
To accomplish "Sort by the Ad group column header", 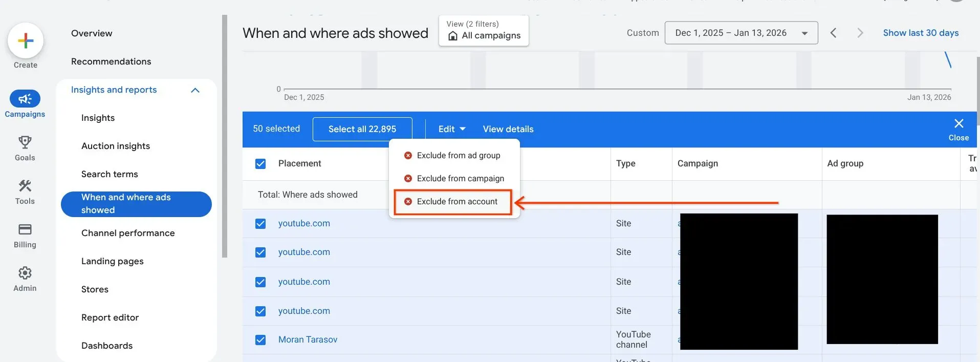I will coord(845,163).
